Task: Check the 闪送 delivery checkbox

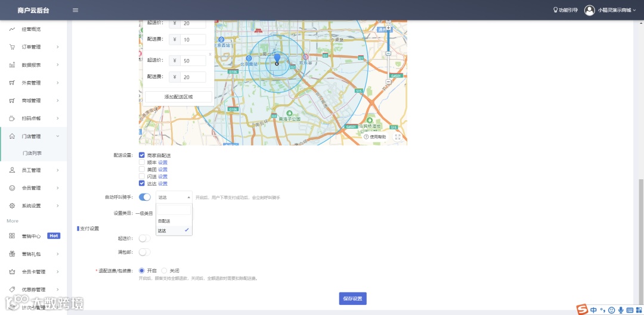Action: [142, 176]
